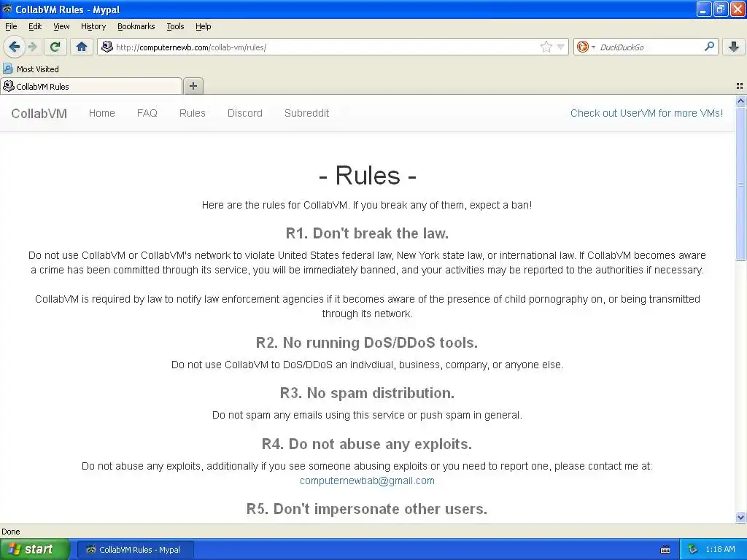The image size is (747, 560).
Task: Open the View menu
Action: (61, 26)
